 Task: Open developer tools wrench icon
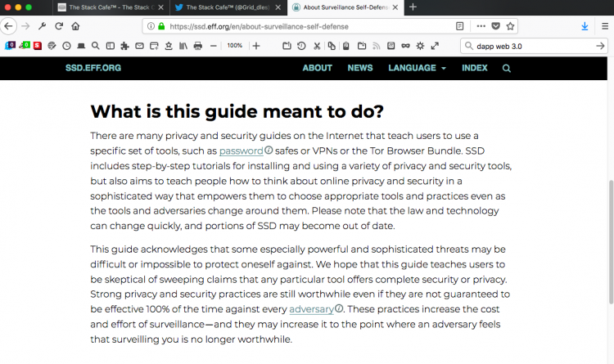43,26
